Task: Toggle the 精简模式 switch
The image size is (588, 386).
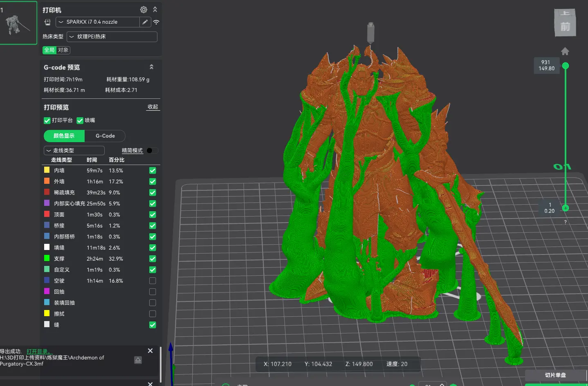Action: pyautogui.click(x=152, y=151)
